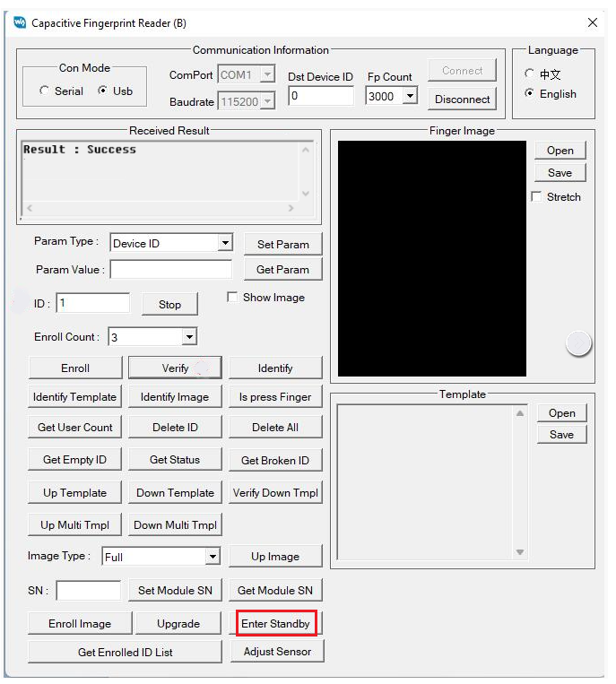Click Save in Template panel
616x684 pixels.
coord(562,435)
